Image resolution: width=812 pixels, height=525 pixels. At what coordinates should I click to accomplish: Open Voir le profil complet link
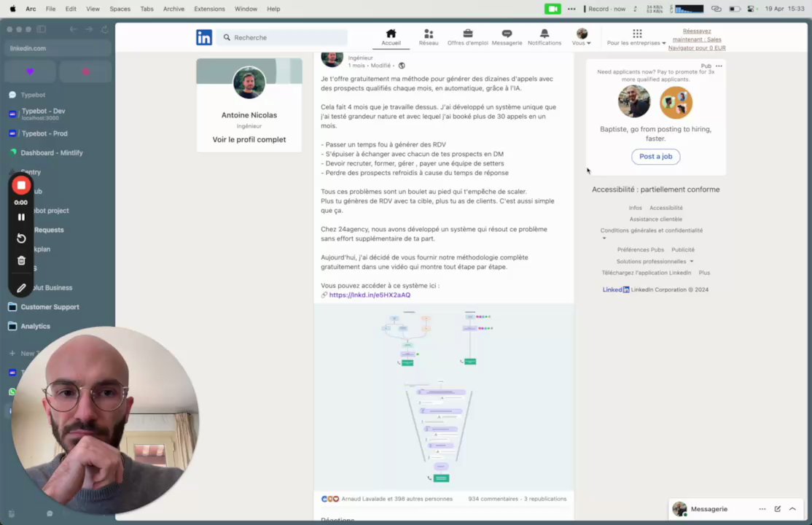[249, 139]
